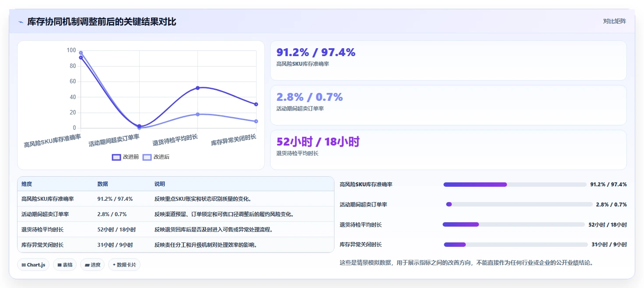The height and width of the screenshot is (288, 644).
Task: Click table value 31小时 / 9小时
Action: click(x=115, y=245)
